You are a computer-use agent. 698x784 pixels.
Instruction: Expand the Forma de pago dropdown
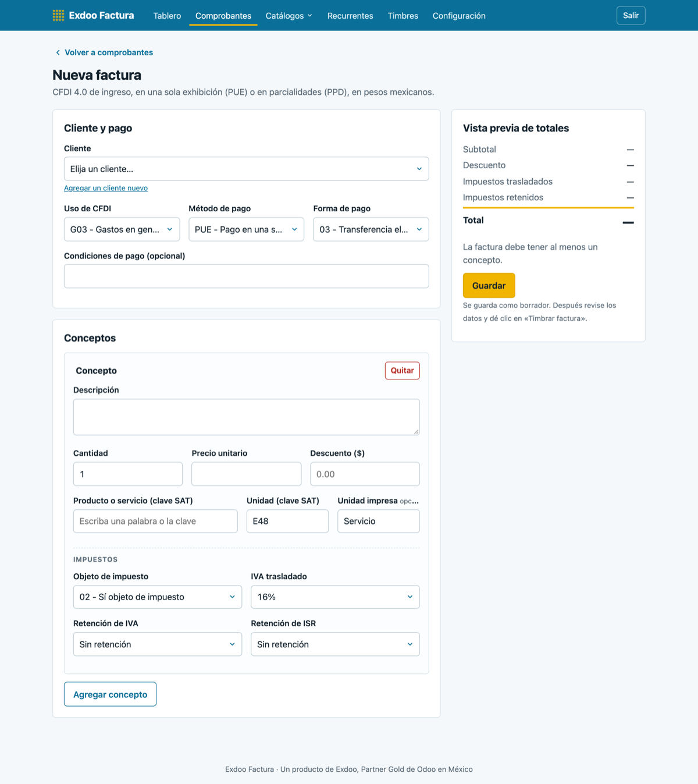pos(371,229)
